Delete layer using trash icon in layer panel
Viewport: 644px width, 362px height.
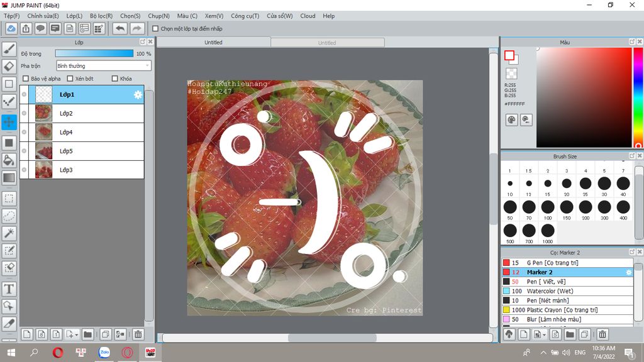coord(138,334)
